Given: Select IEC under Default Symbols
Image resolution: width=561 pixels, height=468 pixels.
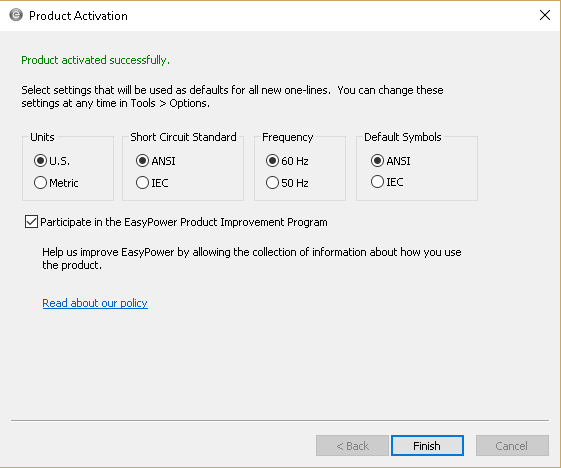Looking at the screenshot, I should pyautogui.click(x=387, y=182).
